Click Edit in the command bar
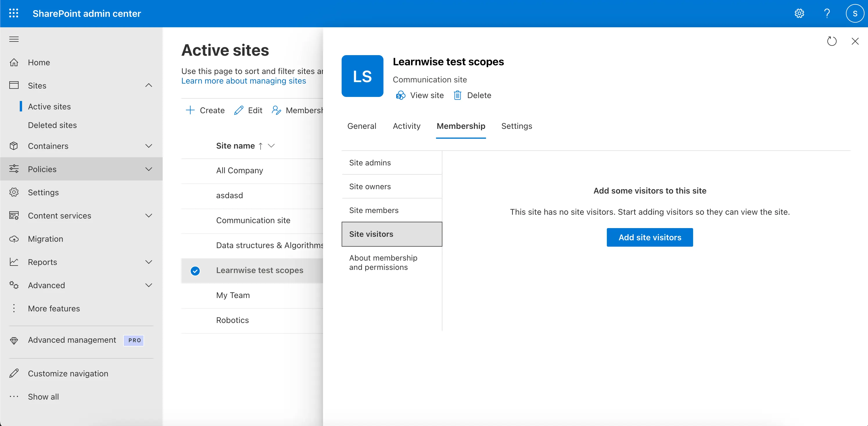Viewport: 868px width, 426px height. pyautogui.click(x=248, y=110)
